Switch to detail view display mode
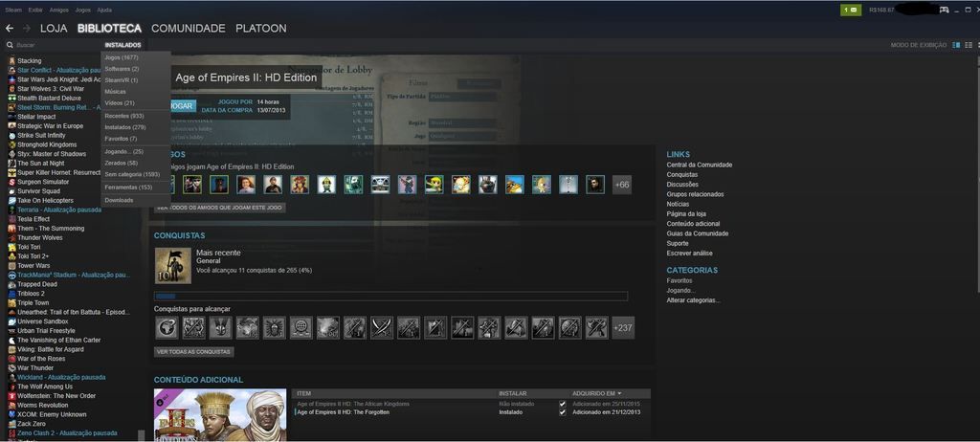 956,45
